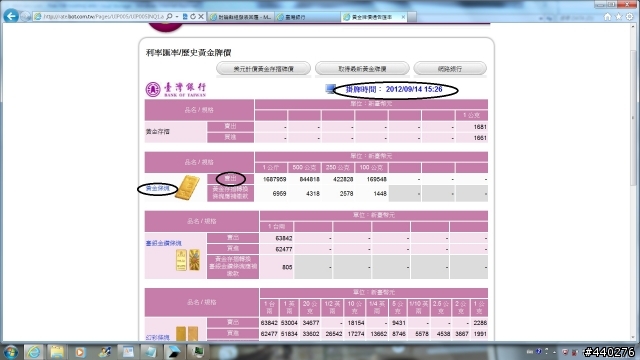This screenshot has width=640, height=360.
Task: Click the 100 g gold bar price 169548
Action: click(x=376, y=179)
